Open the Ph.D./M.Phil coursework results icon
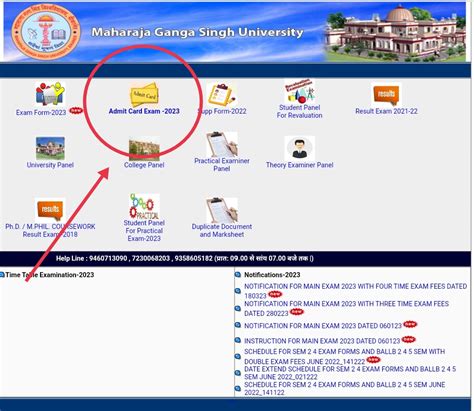The width and height of the screenshot is (474, 411). tap(50, 210)
